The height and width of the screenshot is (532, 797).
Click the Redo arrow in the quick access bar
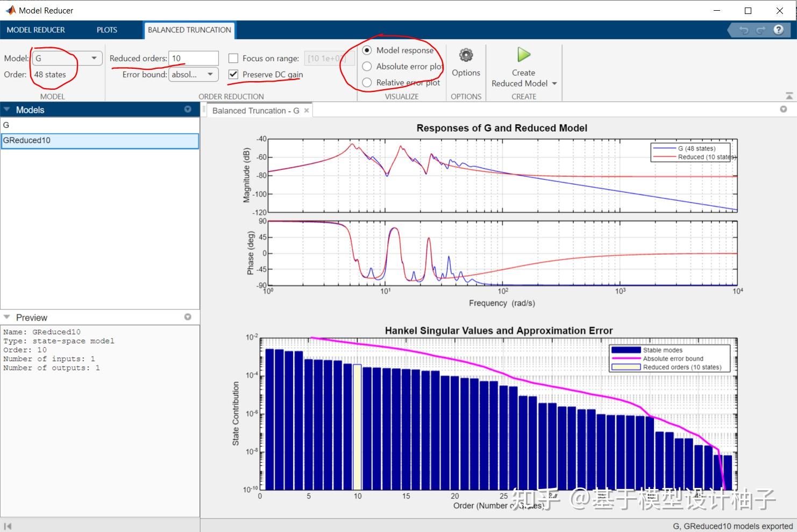point(760,30)
